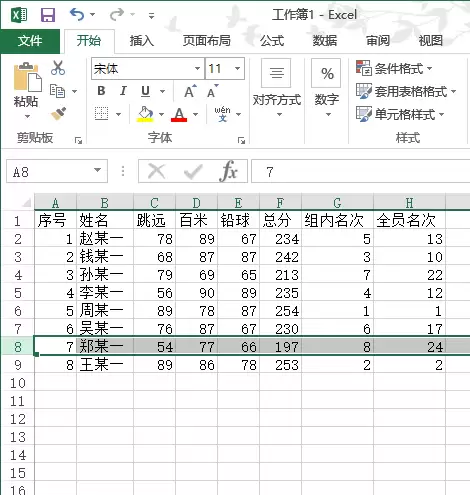
Task: Open the font size 11 dropdown
Action: coord(237,69)
